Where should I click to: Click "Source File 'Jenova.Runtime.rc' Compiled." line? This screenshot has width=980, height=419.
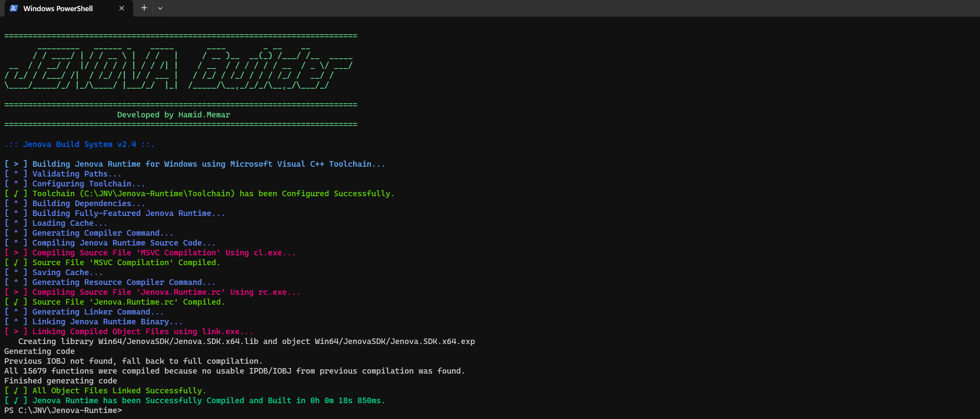coord(115,302)
